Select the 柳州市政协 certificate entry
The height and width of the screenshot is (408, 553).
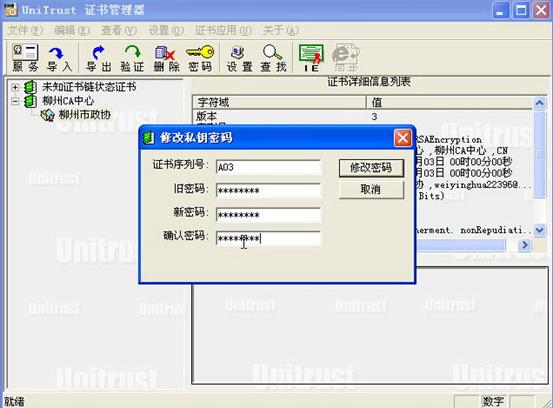click(x=84, y=115)
